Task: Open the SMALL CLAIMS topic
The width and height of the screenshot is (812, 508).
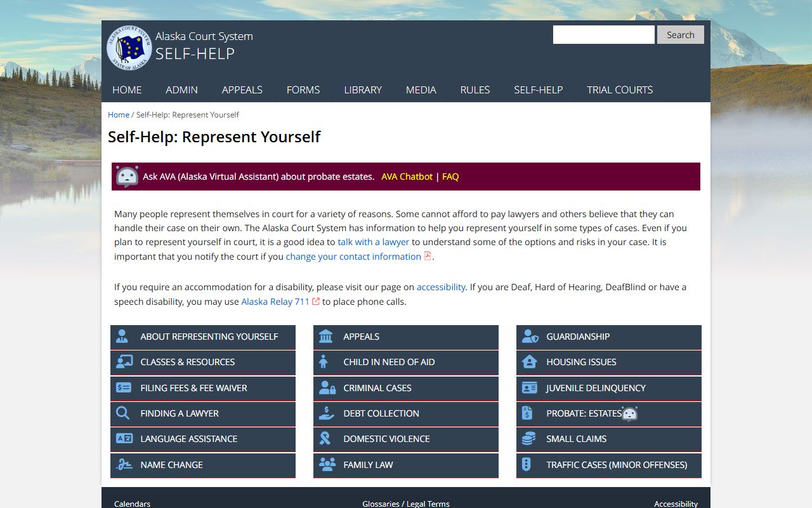Action: coord(609,439)
